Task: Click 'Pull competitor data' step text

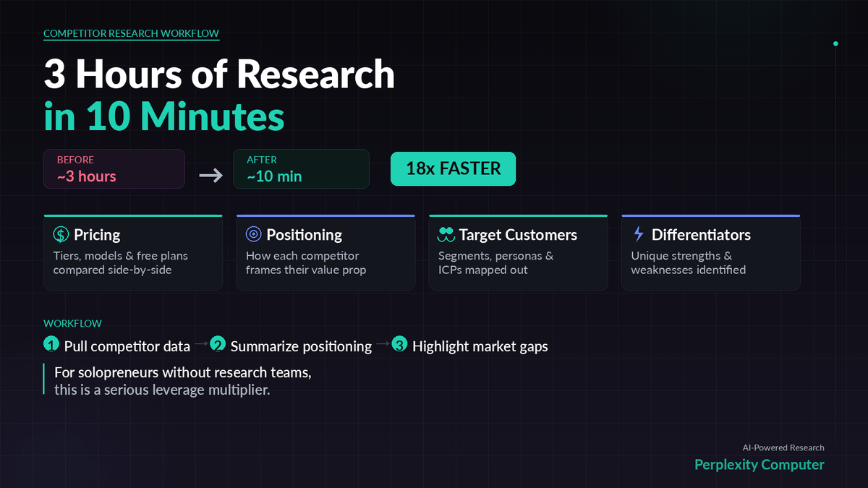Action: (x=127, y=346)
